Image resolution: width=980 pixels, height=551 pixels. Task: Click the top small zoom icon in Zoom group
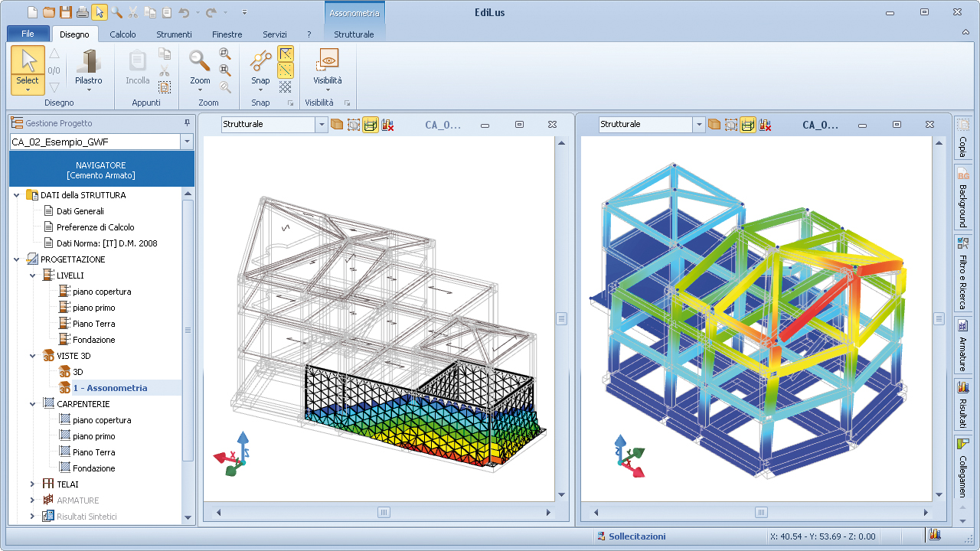coord(224,54)
